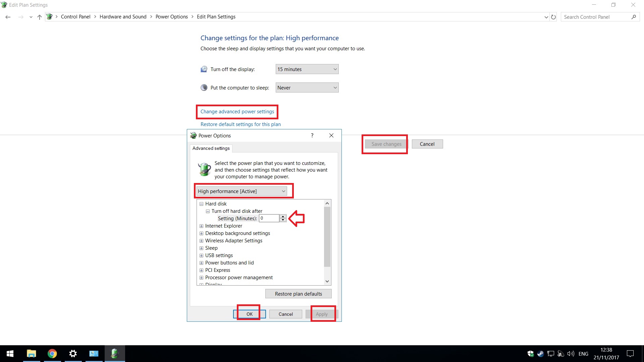Click the Restore plan defaults button
This screenshot has width=644, height=362.
point(298,294)
